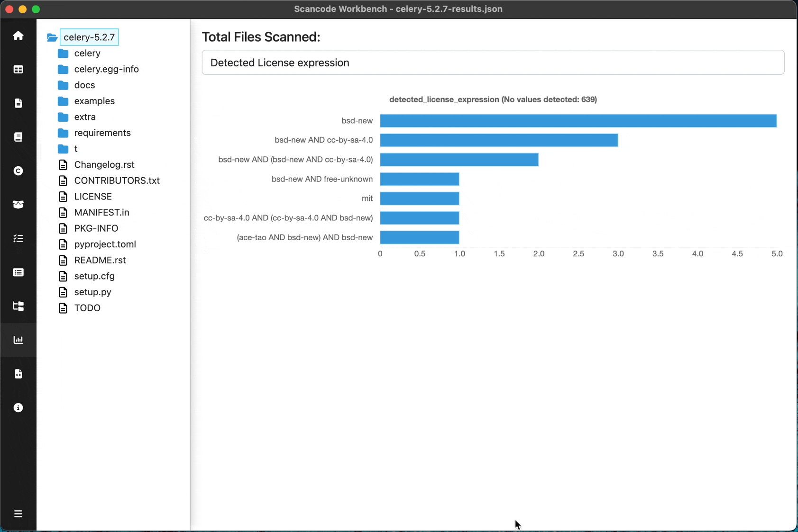Open the Detected License expression dropdown
Image resolution: width=798 pixels, height=532 pixels.
coord(493,63)
